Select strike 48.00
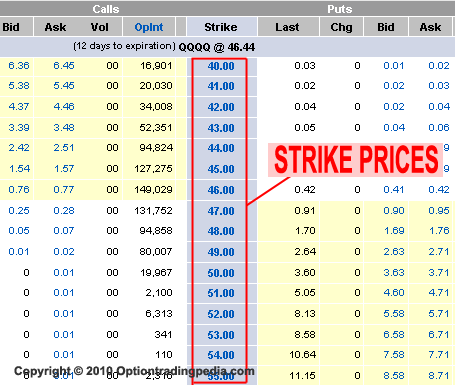455x385 pixels. 221,231
